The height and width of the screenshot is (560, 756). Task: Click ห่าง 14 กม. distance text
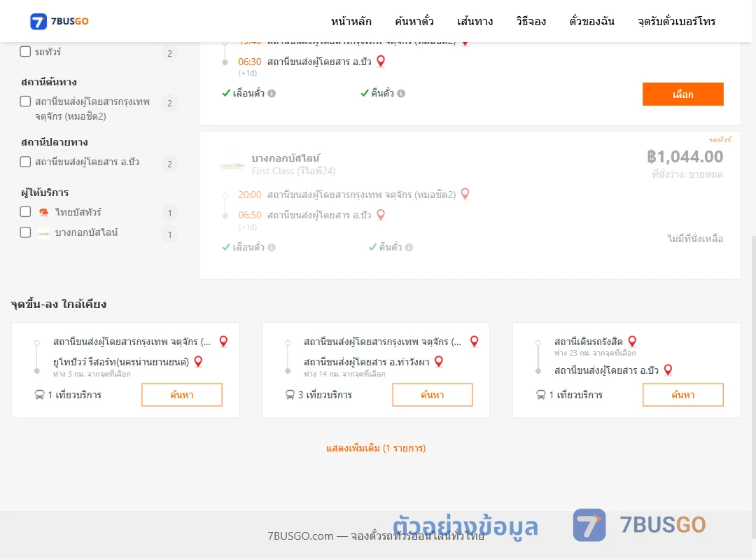pos(344,374)
